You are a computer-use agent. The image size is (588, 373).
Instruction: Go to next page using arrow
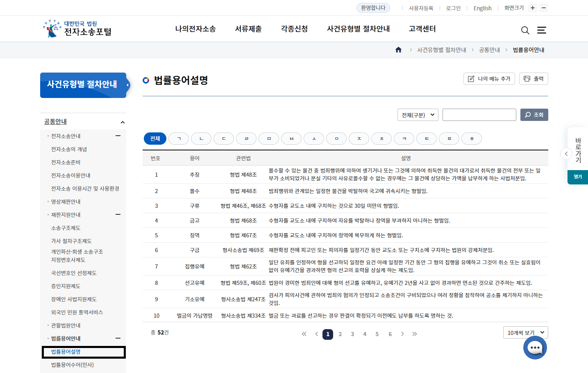[402, 334]
